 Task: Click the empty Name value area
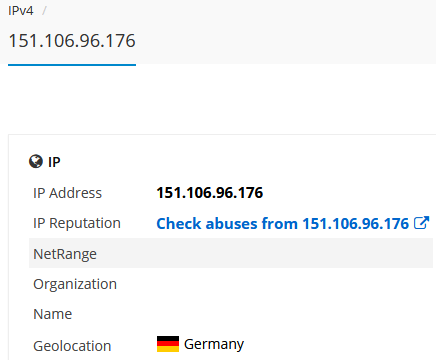pos(293,314)
